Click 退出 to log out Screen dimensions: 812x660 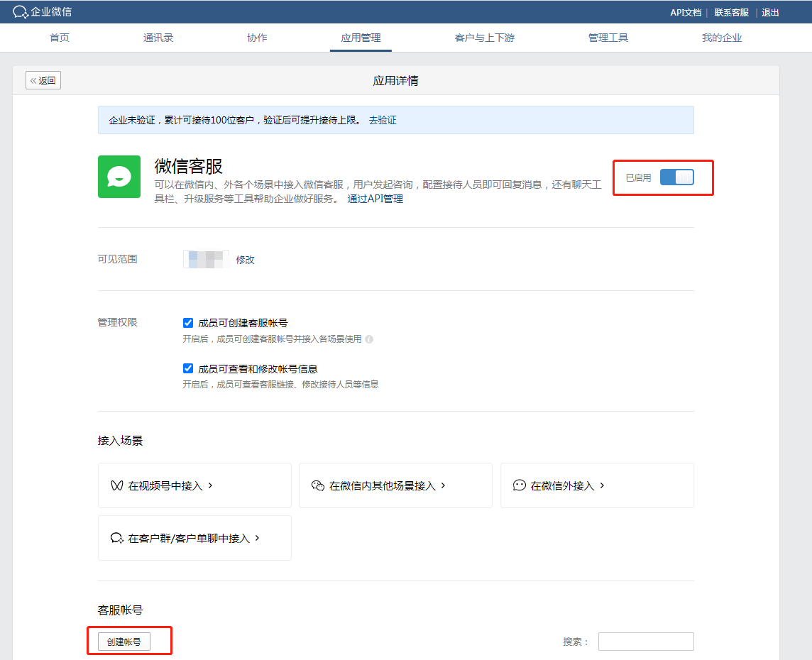click(771, 13)
